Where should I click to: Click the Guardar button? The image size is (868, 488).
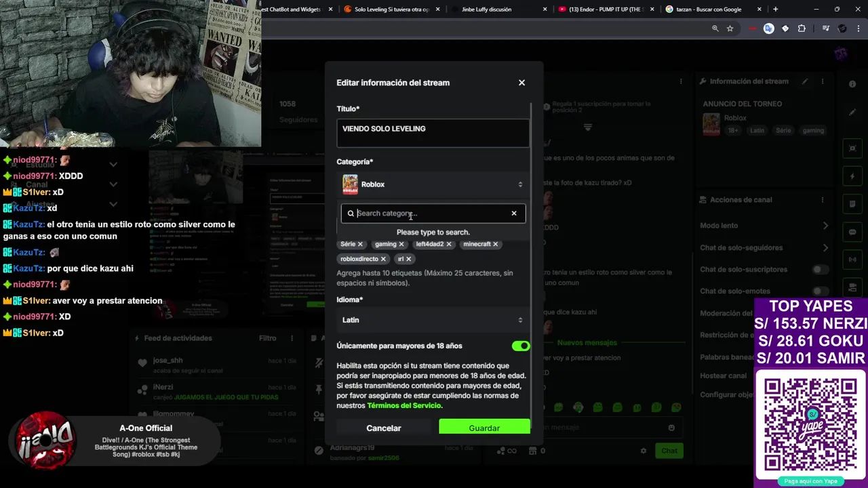tap(484, 428)
